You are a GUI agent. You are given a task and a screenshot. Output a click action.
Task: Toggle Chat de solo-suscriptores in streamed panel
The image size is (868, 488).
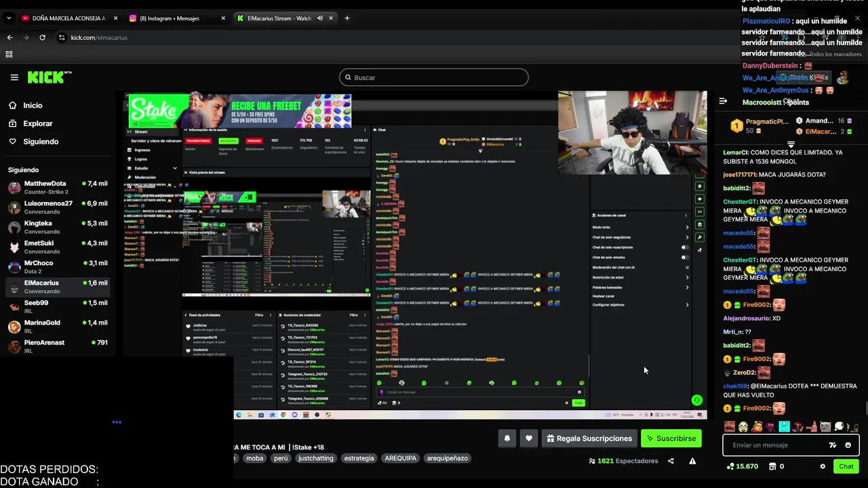point(684,247)
